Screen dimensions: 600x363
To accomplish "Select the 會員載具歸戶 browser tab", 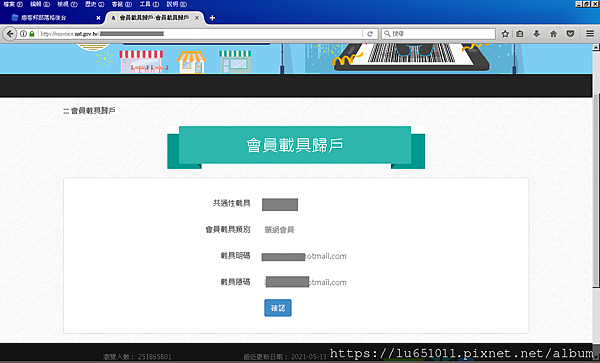I will [x=155, y=18].
